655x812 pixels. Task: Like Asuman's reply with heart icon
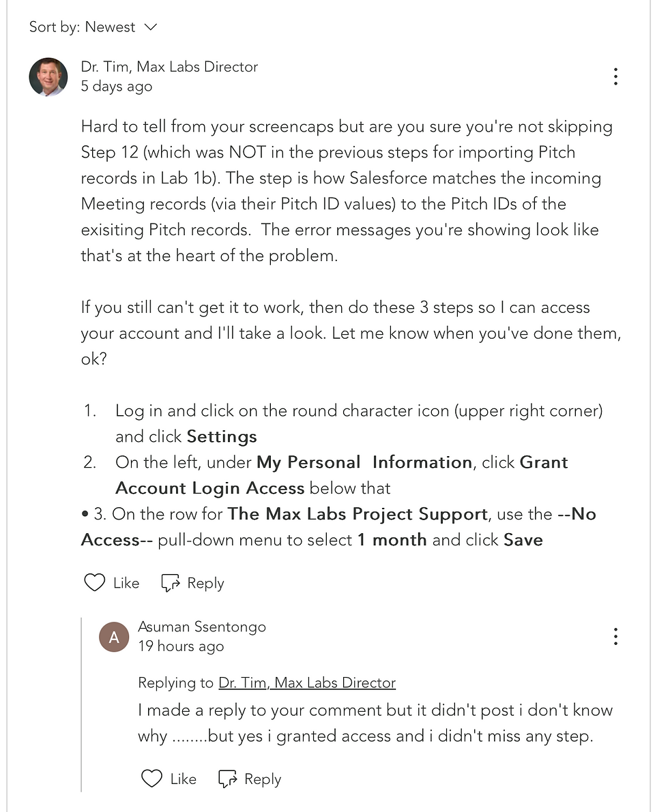pyautogui.click(x=152, y=779)
